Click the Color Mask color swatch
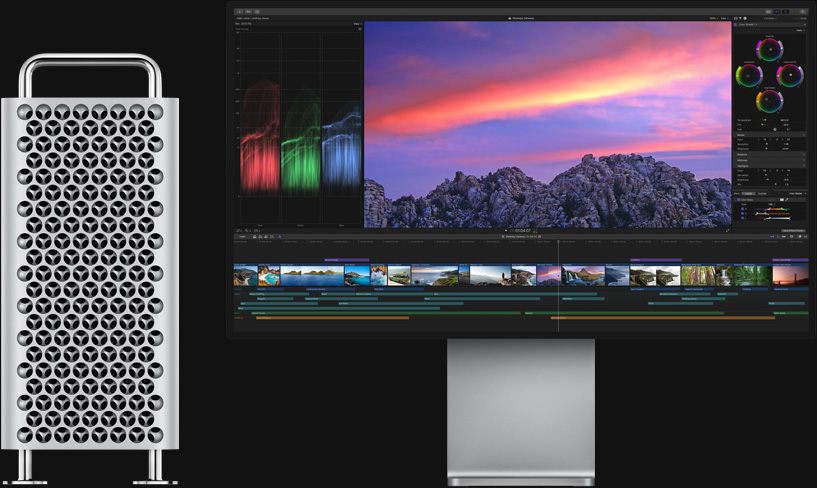 tap(782, 199)
